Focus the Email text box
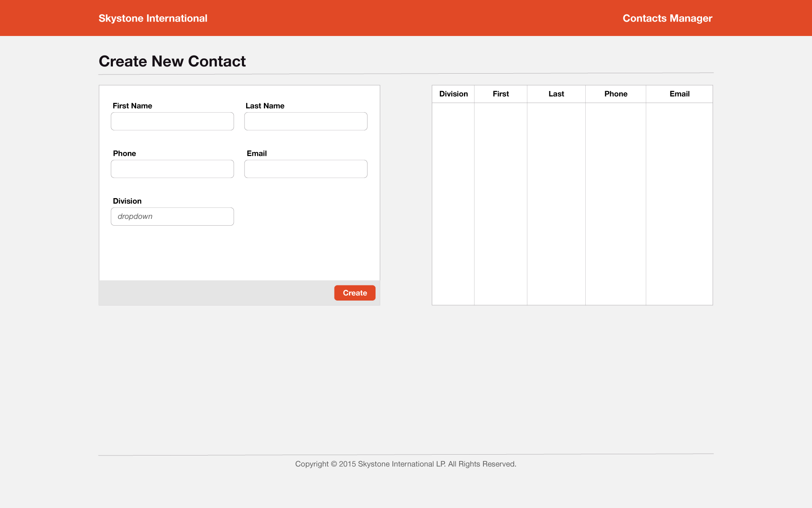812x508 pixels. tap(305, 169)
